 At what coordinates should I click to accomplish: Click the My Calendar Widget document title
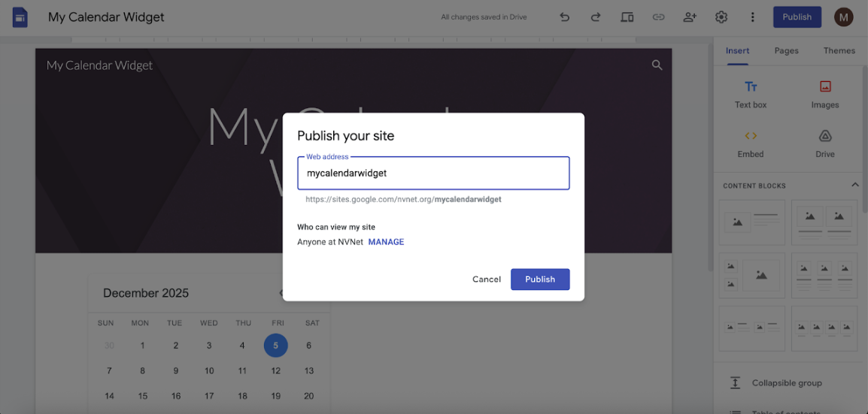click(x=106, y=17)
